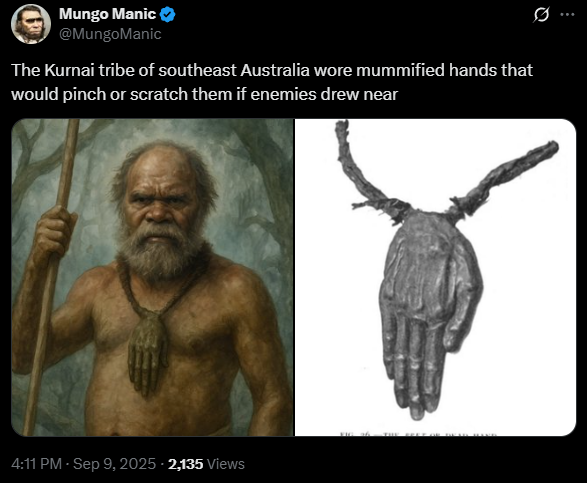The height and width of the screenshot is (483, 587).
Task: Click the Views label
Action: point(225,464)
